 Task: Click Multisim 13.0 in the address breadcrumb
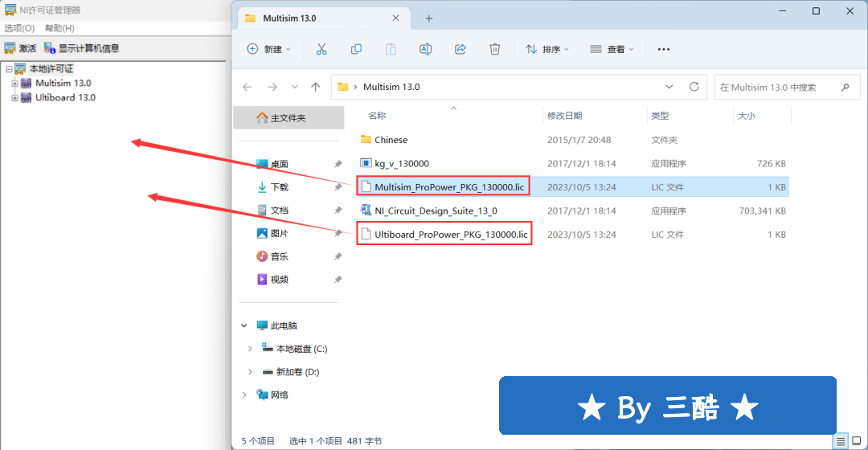(391, 87)
